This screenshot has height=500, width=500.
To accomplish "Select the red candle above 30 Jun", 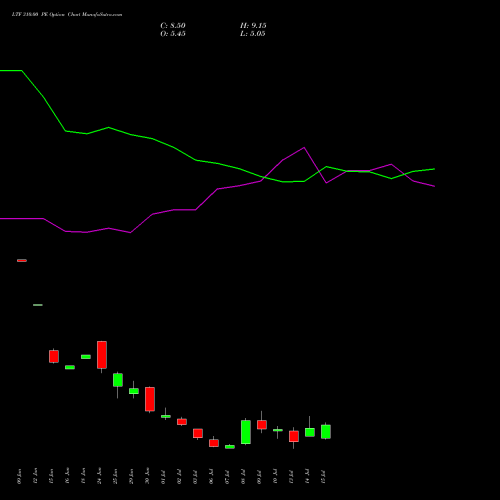I will (x=150, y=399).
